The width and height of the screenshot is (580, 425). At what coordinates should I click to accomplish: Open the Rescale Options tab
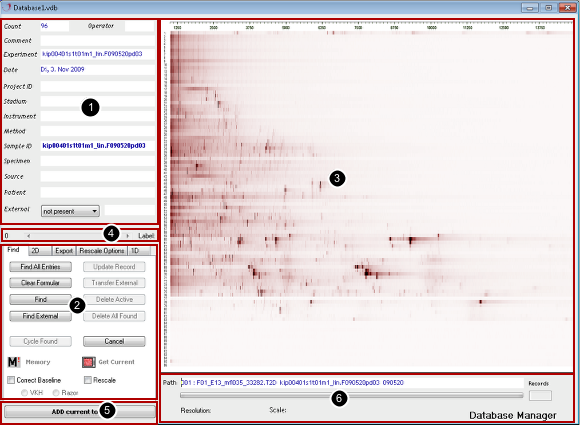point(102,251)
